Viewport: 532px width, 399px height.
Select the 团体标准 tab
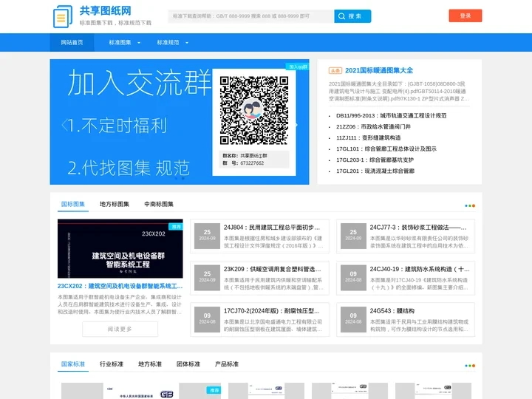tap(188, 364)
